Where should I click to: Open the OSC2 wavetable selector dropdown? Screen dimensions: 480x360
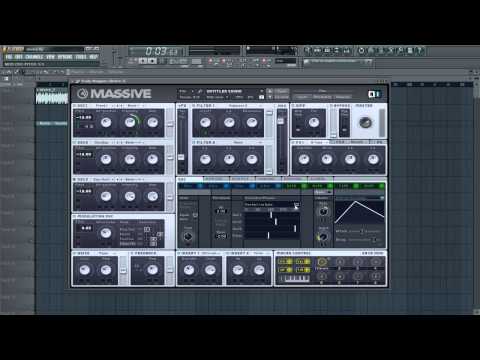click(103, 142)
